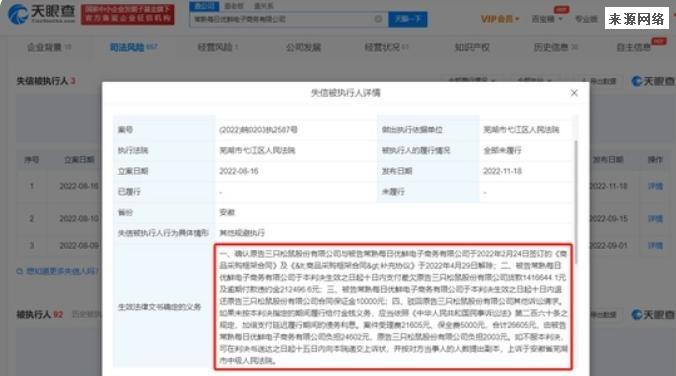The height and width of the screenshot is (376, 676).
Task: Click the 做出执行依据单位 court value
Action: pos(521,130)
